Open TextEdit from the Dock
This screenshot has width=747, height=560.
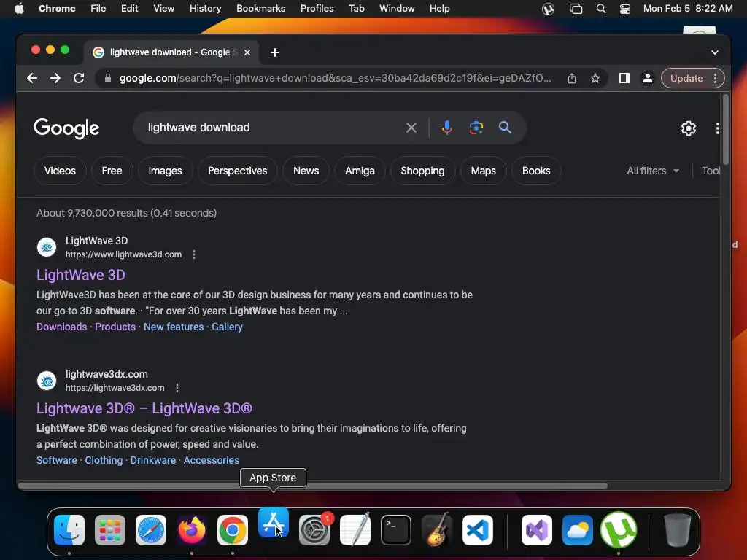click(x=355, y=530)
